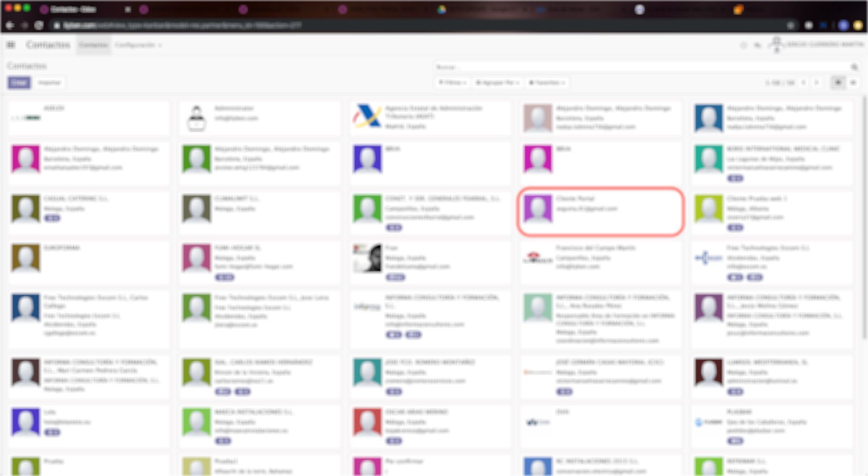Click the Importar button
This screenshot has width=868, height=476.
click(49, 83)
